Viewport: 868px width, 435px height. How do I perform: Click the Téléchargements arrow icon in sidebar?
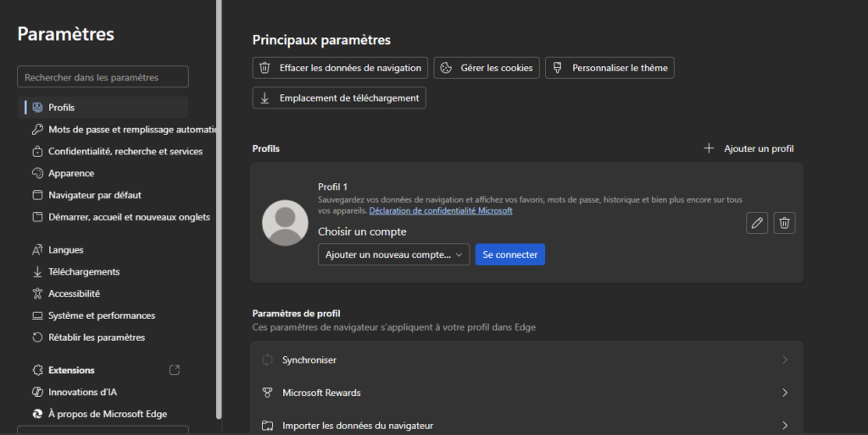[x=37, y=271]
